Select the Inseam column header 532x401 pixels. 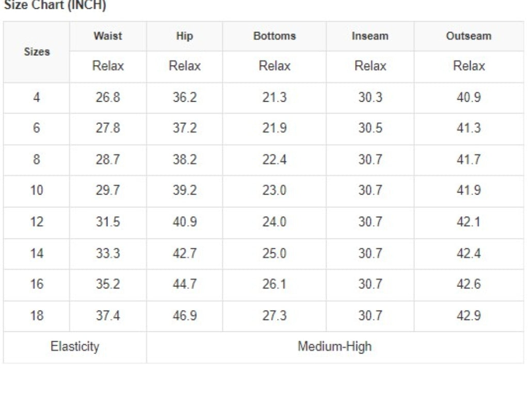tap(370, 36)
